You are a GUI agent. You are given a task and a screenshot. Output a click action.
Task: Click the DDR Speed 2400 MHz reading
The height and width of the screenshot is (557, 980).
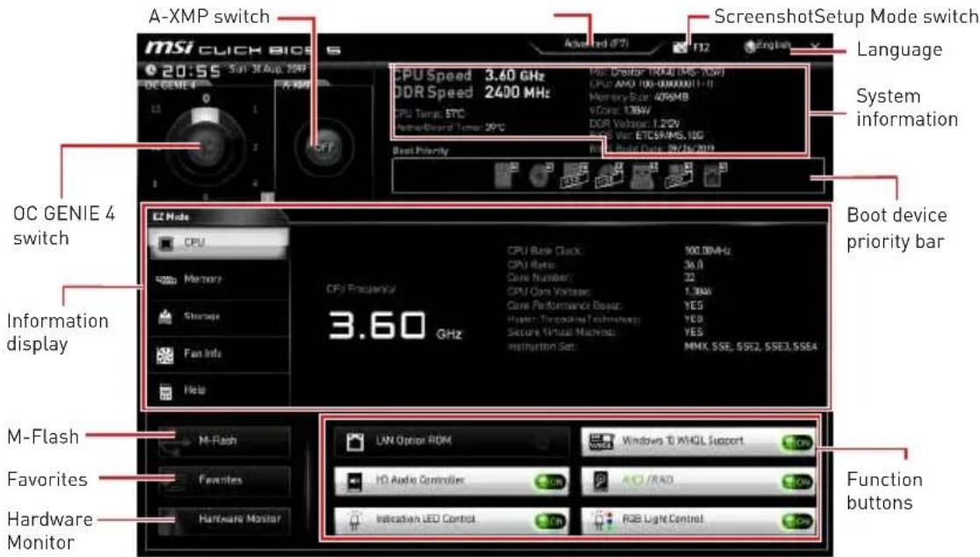coord(471,92)
